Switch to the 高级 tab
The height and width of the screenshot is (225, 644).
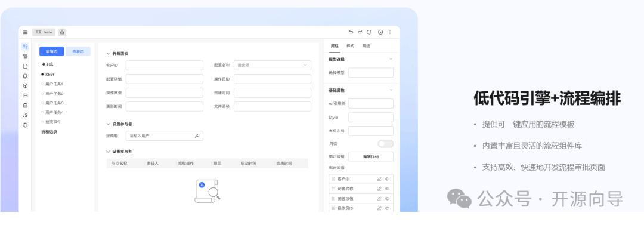coord(366,46)
